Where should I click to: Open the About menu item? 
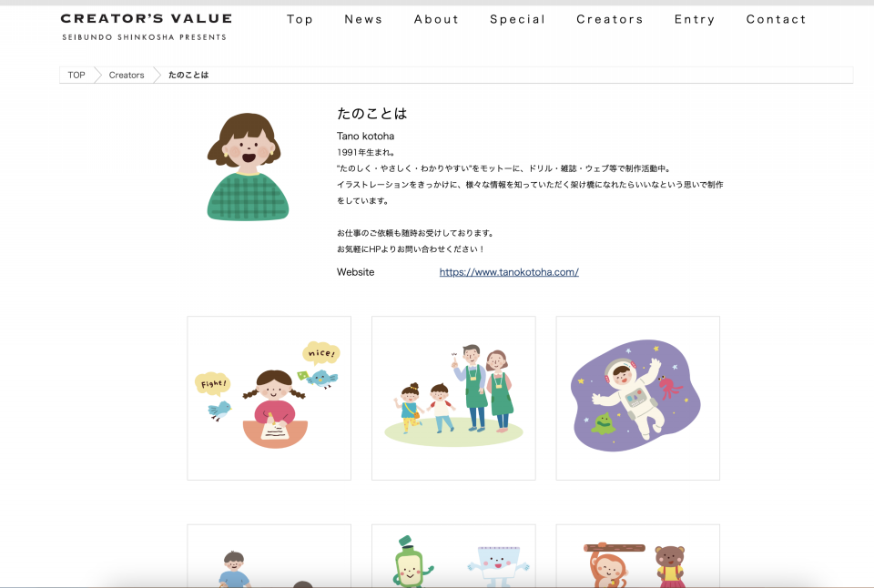[x=436, y=19]
